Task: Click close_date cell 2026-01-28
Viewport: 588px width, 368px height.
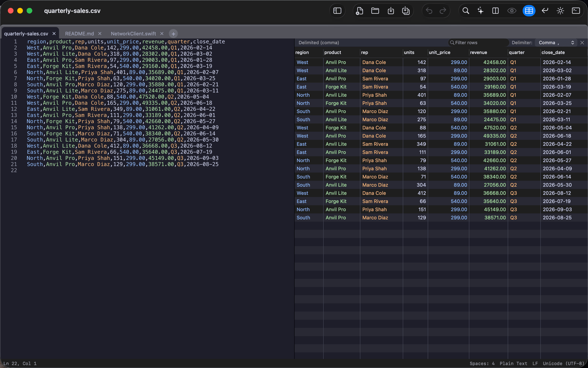Action: (x=557, y=79)
